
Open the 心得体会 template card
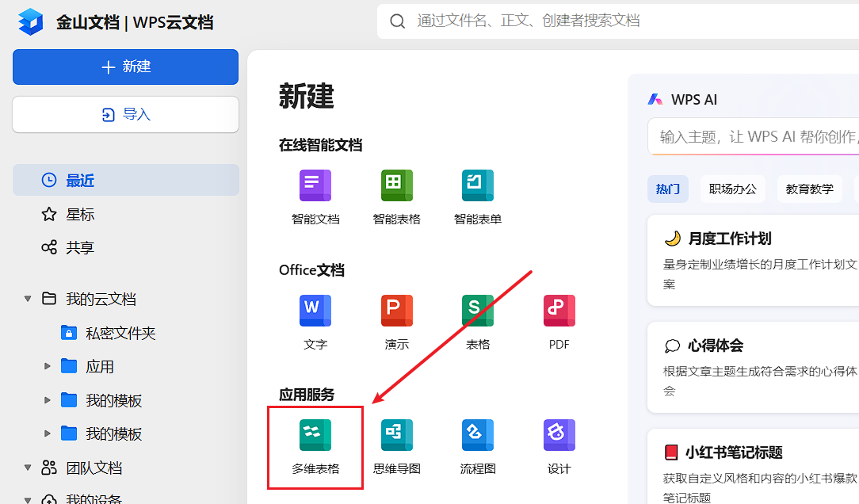point(754,367)
